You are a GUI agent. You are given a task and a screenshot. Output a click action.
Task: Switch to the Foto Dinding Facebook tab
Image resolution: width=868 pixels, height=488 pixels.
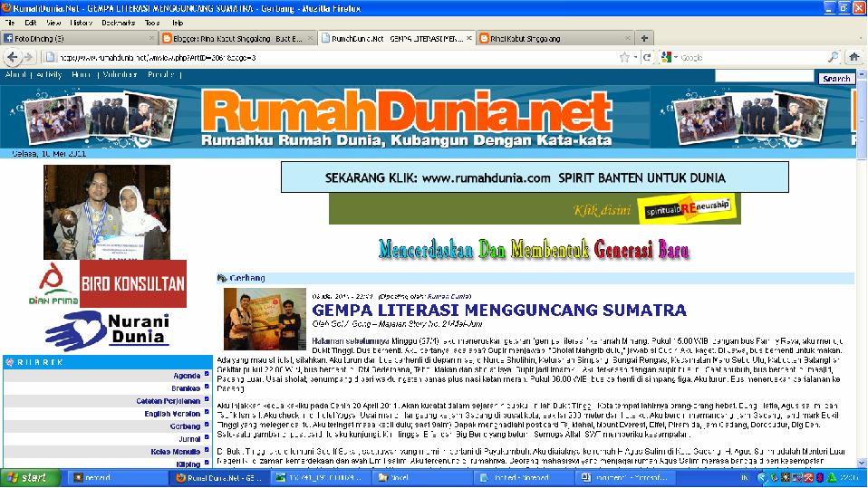pos(79,38)
